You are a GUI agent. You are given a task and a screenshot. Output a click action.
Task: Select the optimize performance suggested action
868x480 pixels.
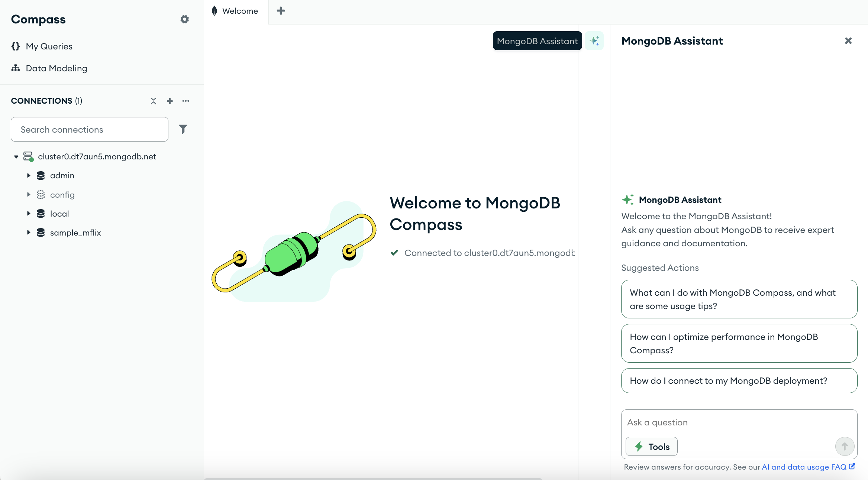click(739, 343)
